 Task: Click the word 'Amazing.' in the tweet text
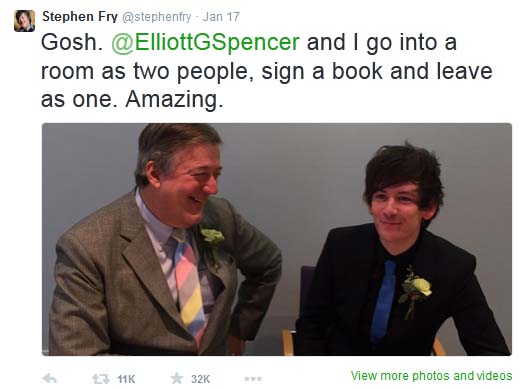pyautogui.click(x=174, y=100)
